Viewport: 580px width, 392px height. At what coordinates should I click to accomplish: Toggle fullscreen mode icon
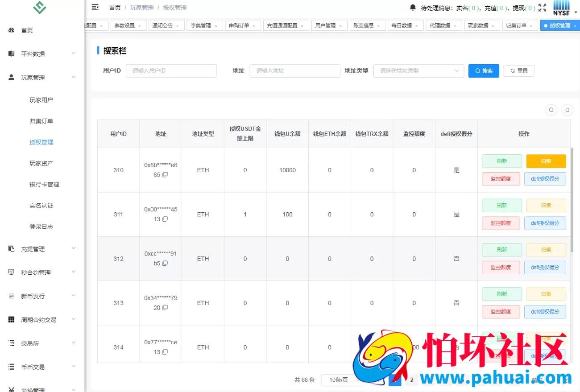543,8
